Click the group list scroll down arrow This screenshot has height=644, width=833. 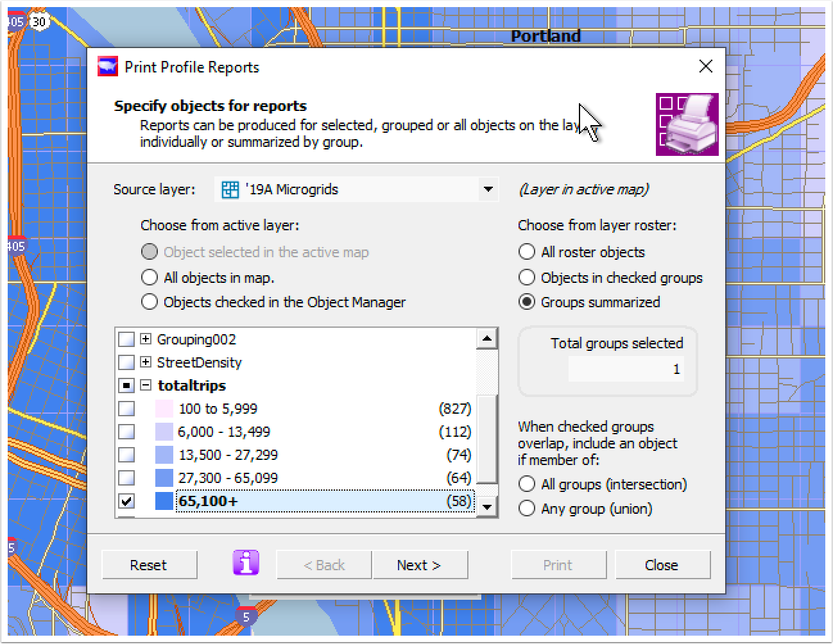487,507
